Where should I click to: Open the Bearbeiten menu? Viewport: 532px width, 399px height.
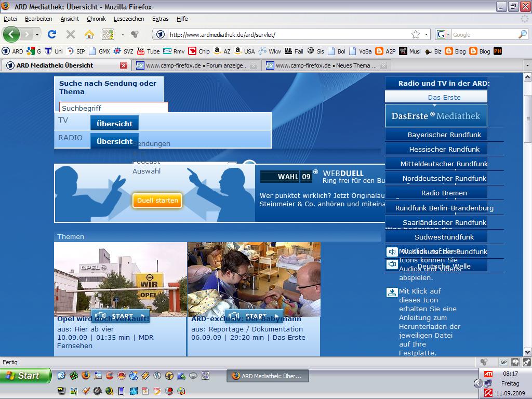pos(38,19)
